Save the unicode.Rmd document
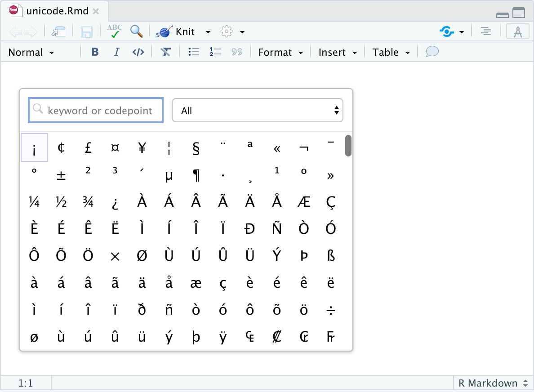This screenshot has height=392, width=534. click(87, 31)
